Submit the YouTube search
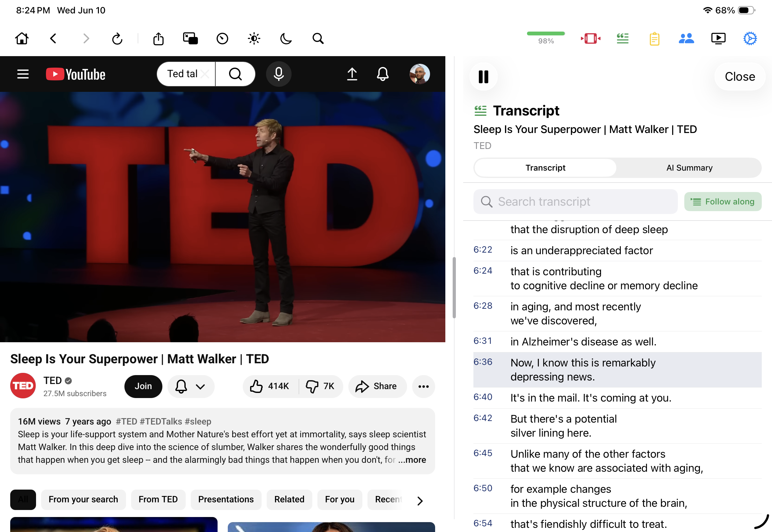Screen dimensions: 772x532 pyautogui.click(x=235, y=74)
